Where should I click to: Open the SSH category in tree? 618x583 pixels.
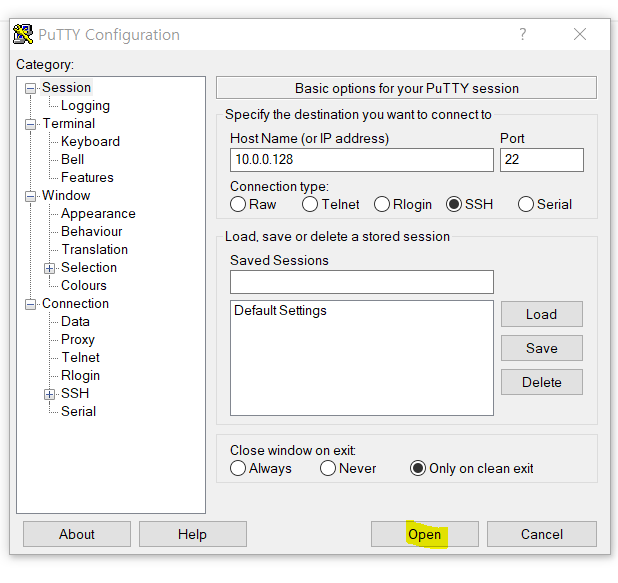[75, 393]
